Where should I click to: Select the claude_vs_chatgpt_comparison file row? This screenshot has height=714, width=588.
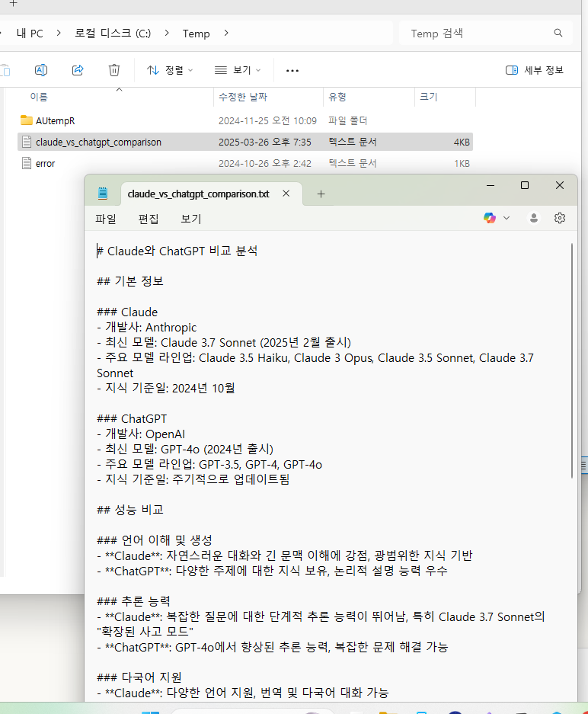click(x=245, y=142)
